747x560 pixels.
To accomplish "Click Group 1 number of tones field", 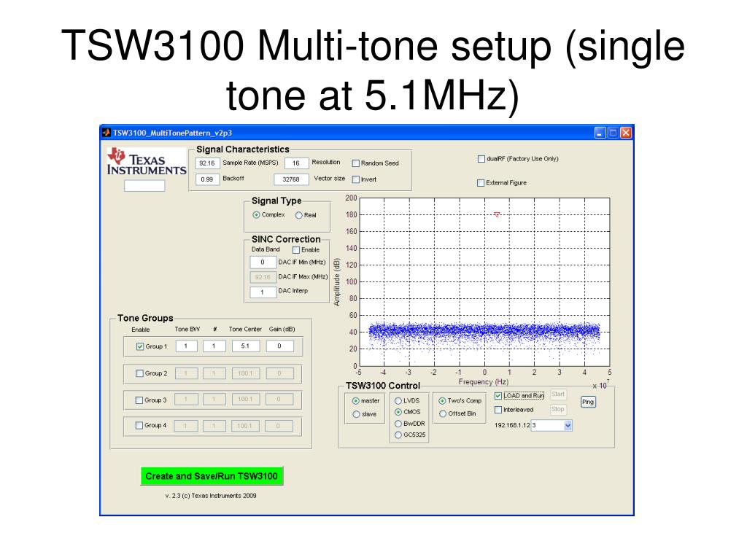I will pyautogui.click(x=214, y=346).
